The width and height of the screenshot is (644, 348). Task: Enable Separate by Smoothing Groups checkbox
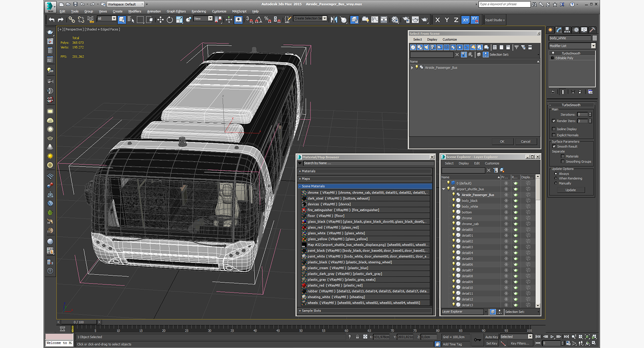click(x=563, y=161)
